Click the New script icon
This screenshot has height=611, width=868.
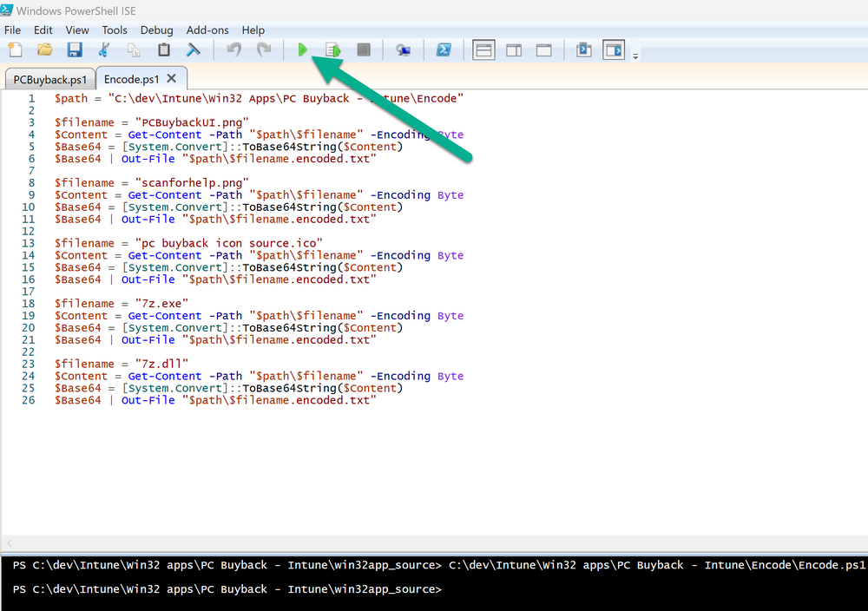(16, 49)
